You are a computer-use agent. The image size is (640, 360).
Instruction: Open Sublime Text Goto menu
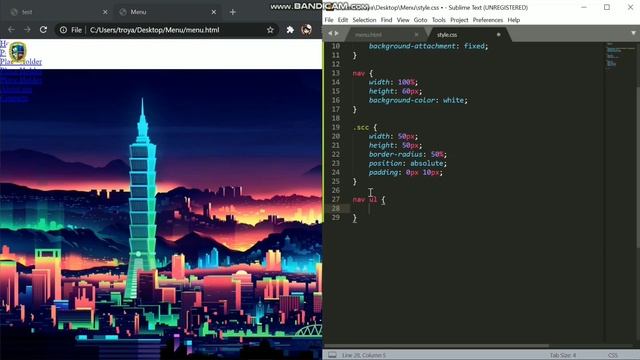coord(420,20)
